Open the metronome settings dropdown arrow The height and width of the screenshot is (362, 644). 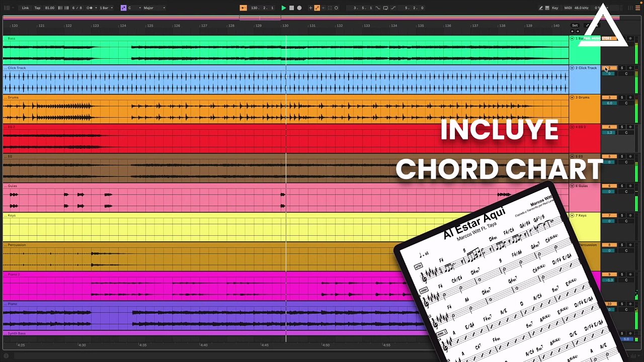96,8
